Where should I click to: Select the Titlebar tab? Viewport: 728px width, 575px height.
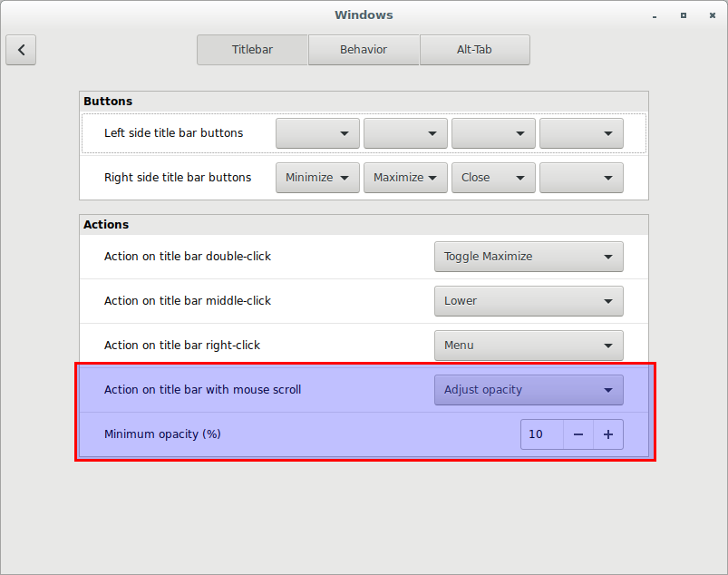(252, 50)
